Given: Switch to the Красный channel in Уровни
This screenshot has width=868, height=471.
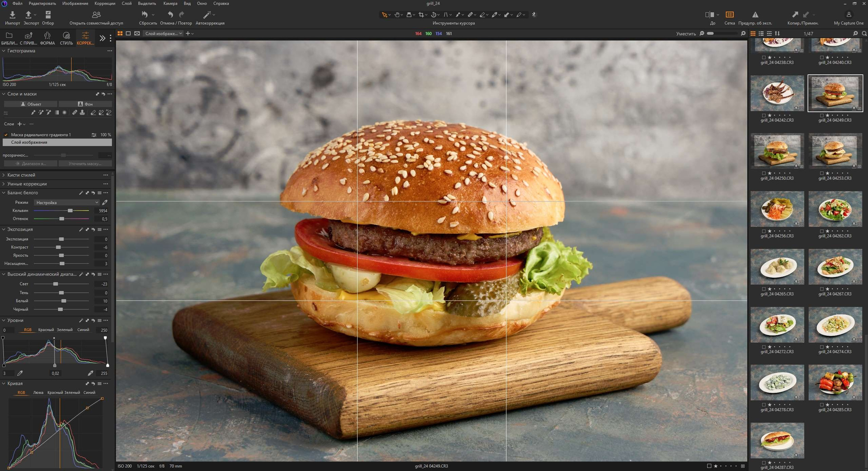Looking at the screenshot, I should click(46, 330).
